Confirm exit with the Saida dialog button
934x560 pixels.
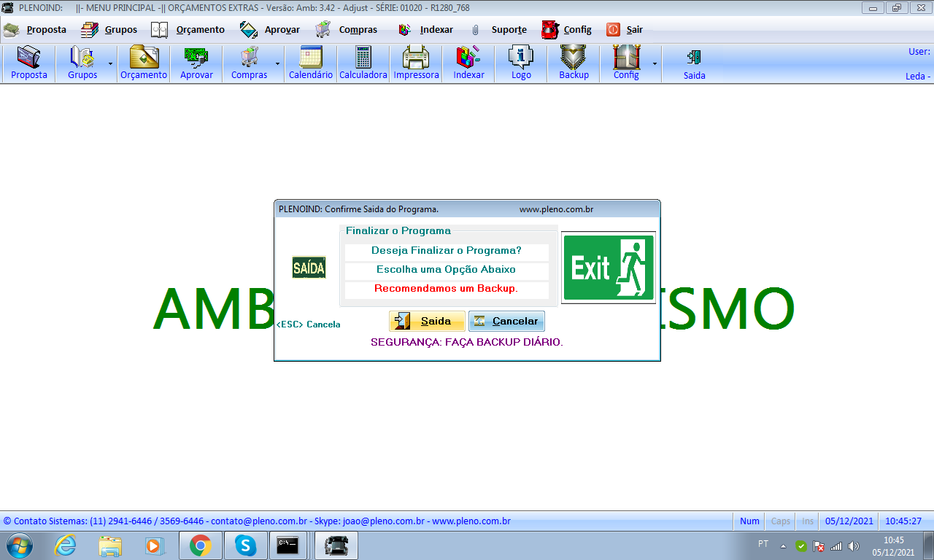427,321
